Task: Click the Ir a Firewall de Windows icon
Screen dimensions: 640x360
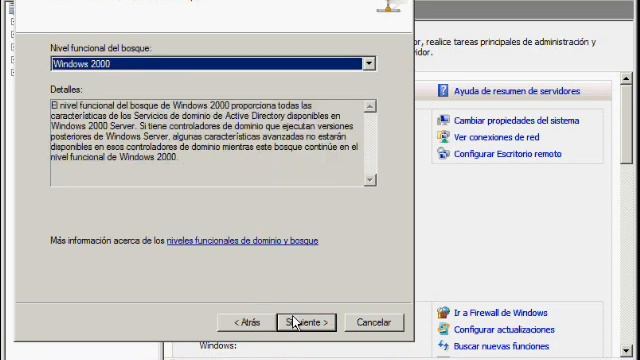Action: tap(443, 313)
